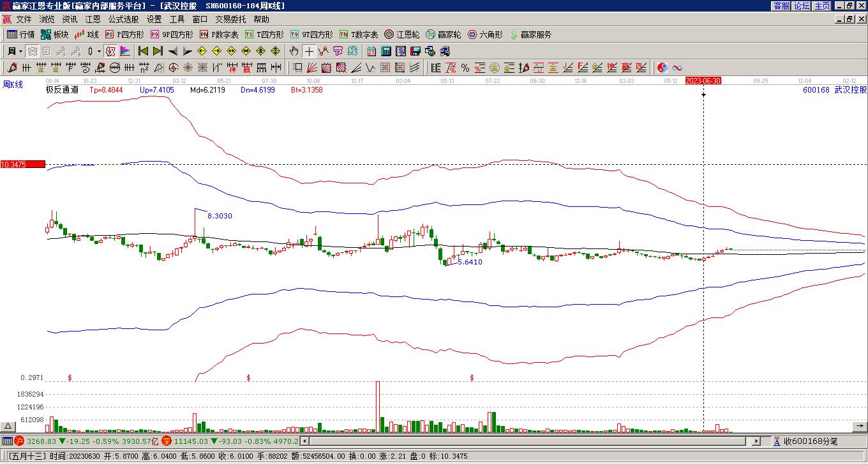
Task: Jump to first bar with skip-start arrow
Action: pyautogui.click(x=143, y=51)
